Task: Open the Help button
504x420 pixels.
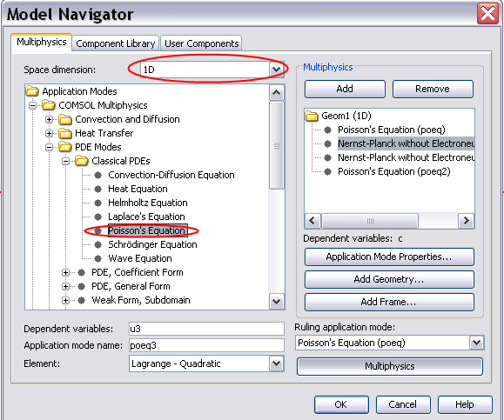Action: (x=465, y=404)
